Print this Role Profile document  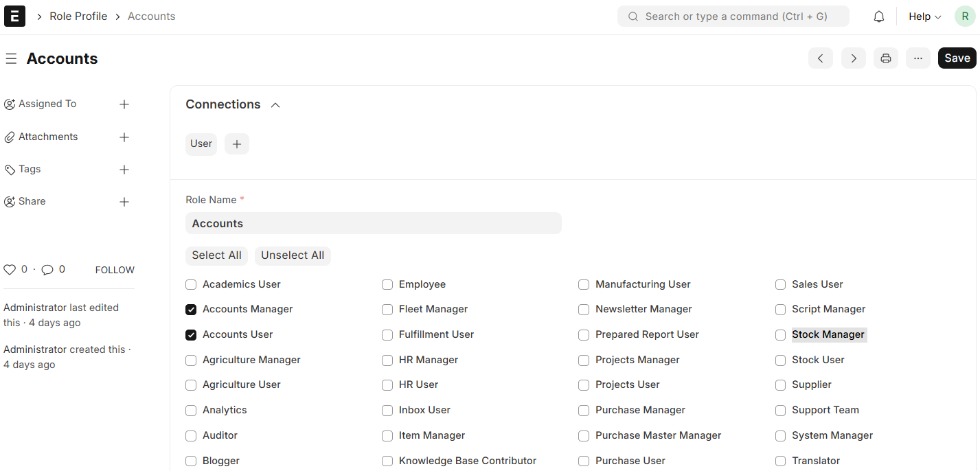tap(885, 58)
